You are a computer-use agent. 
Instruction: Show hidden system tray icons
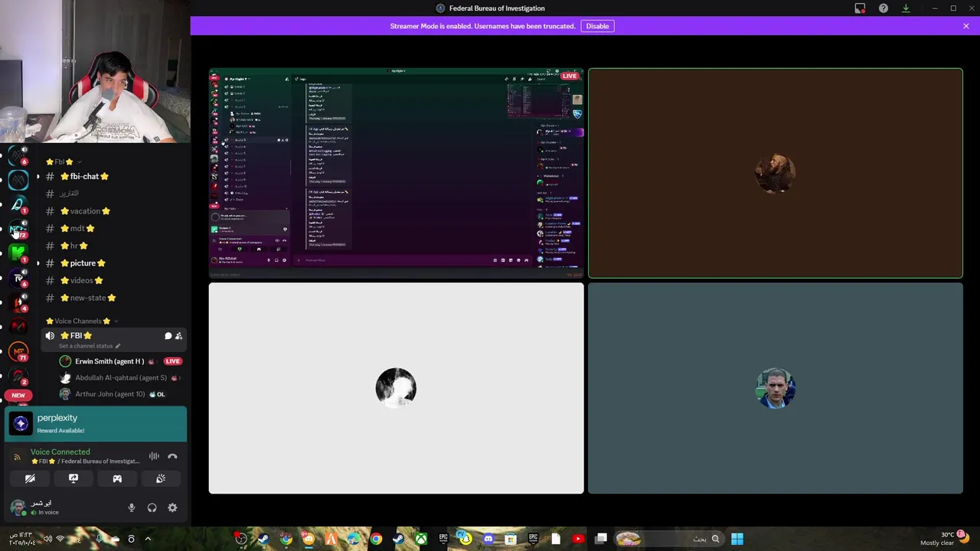click(148, 539)
